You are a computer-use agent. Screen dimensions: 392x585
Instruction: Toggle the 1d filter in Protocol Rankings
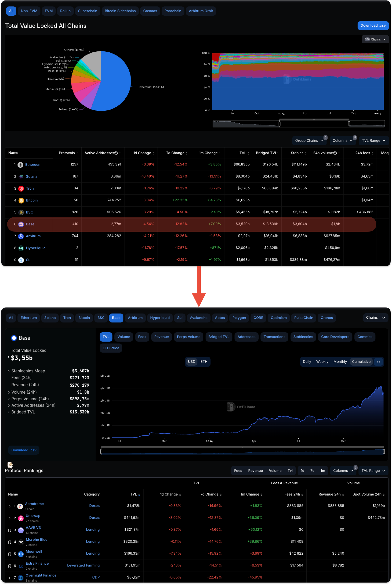pyautogui.click(x=302, y=471)
